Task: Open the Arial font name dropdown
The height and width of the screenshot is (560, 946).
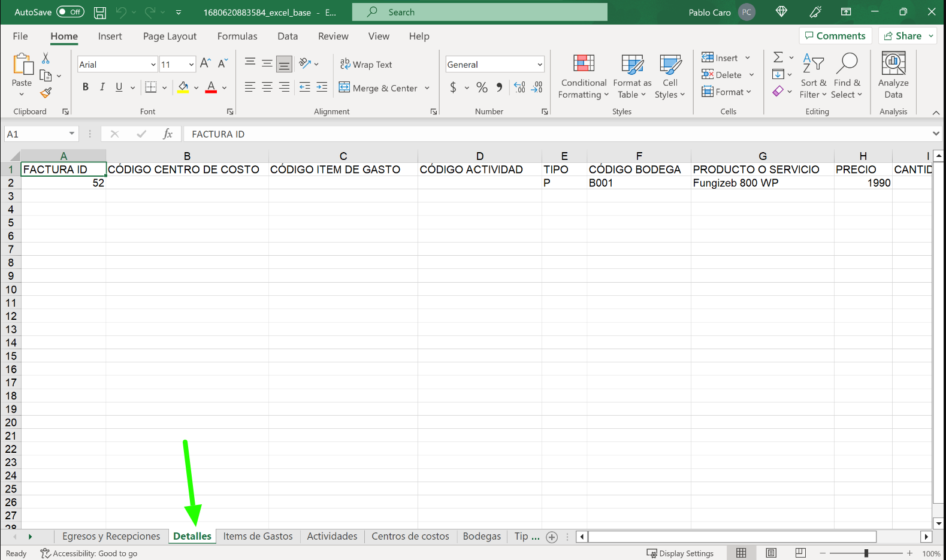Action: (153, 65)
